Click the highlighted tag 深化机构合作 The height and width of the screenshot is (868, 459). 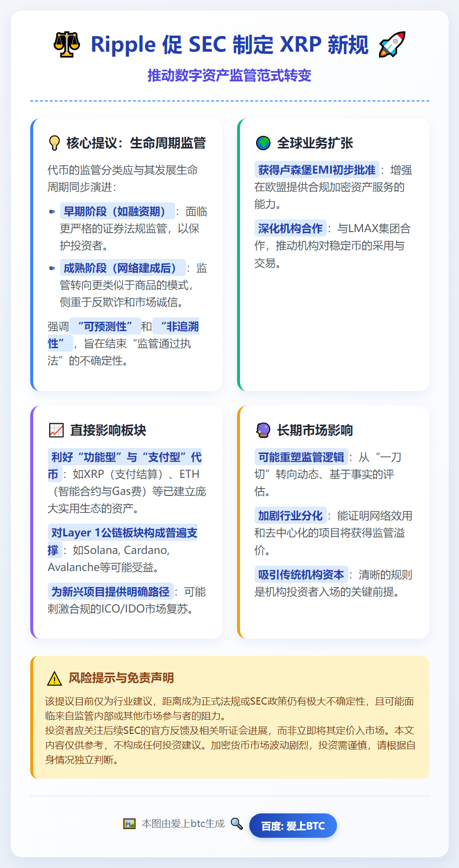[x=290, y=228]
